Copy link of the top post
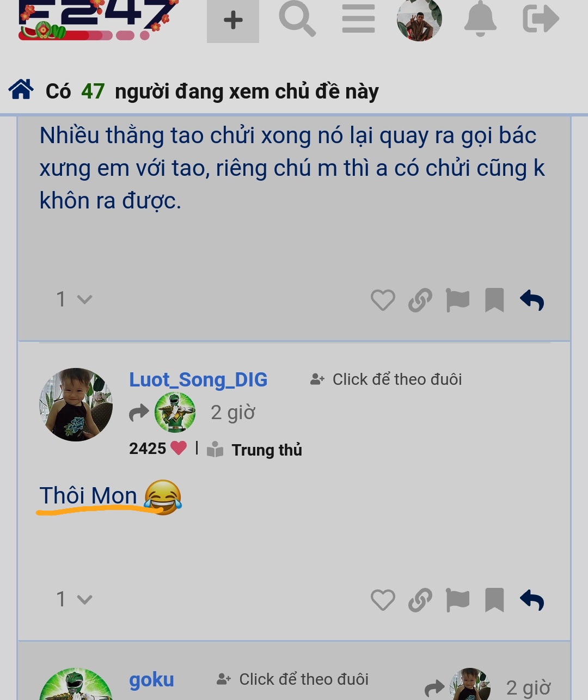Screen dimensions: 588x700 tap(420, 300)
